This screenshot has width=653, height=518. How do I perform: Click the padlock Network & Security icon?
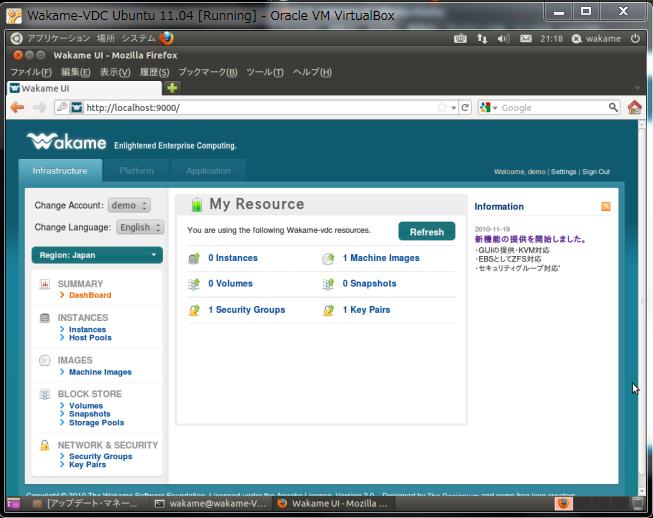pyautogui.click(x=45, y=445)
